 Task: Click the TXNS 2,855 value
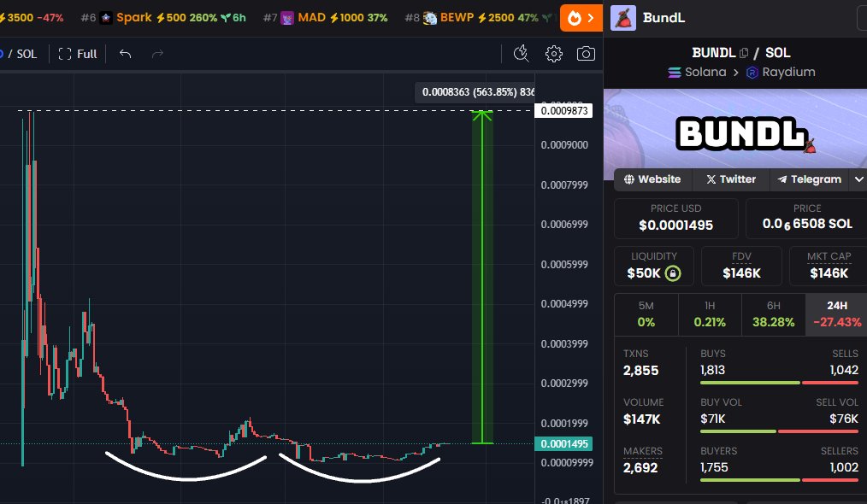(640, 371)
